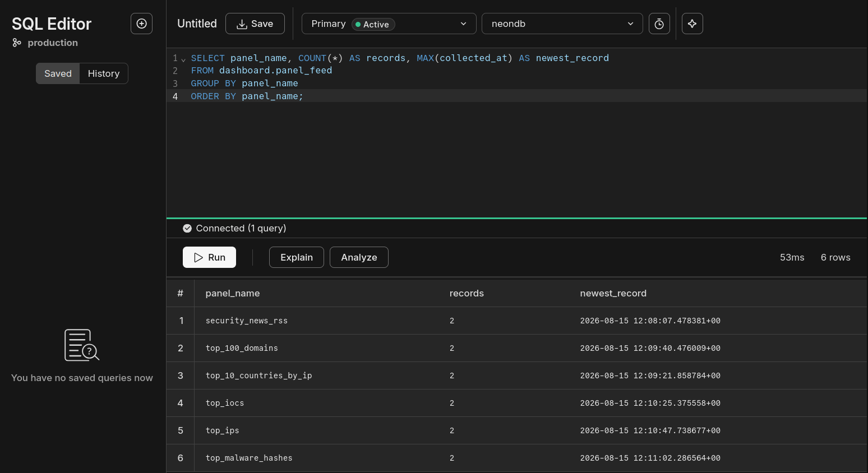Collapse code fold arrow on line 1
Screen dimensions: 868x473
coord(183,59)
